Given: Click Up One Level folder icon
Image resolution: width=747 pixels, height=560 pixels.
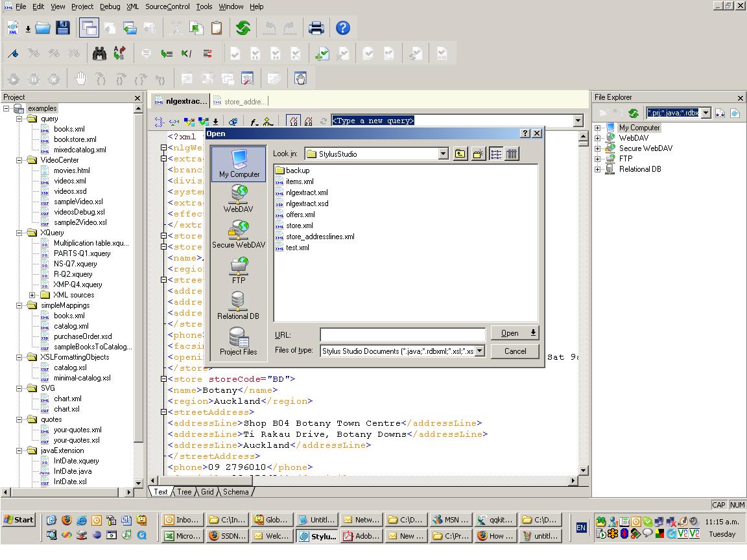Looking at the screenshot, I should (460, 154).
